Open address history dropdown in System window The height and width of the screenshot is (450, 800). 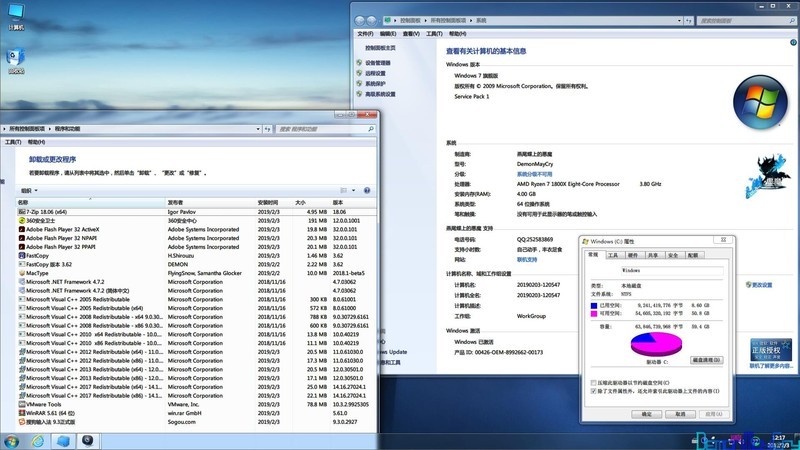(679, 20)
